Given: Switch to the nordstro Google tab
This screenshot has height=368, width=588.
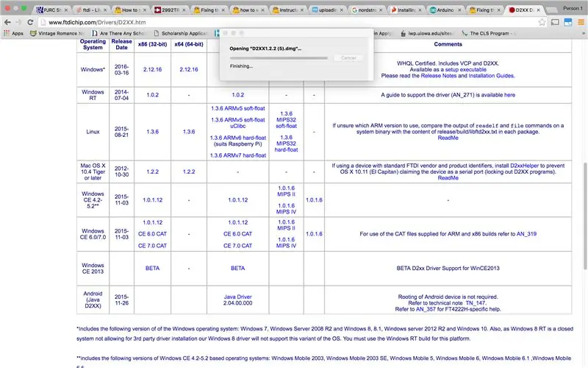Looking at the screenshot, I should click(x=367, y=10).
